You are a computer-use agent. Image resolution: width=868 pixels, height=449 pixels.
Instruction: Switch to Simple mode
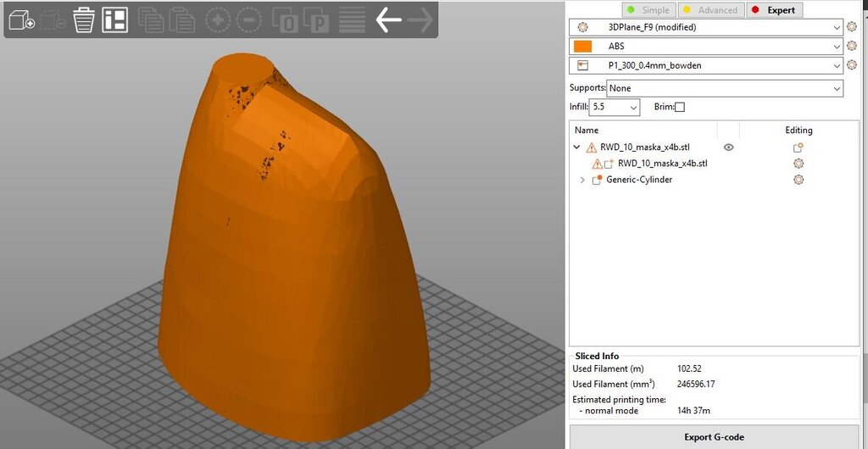(x=648, y=10)
